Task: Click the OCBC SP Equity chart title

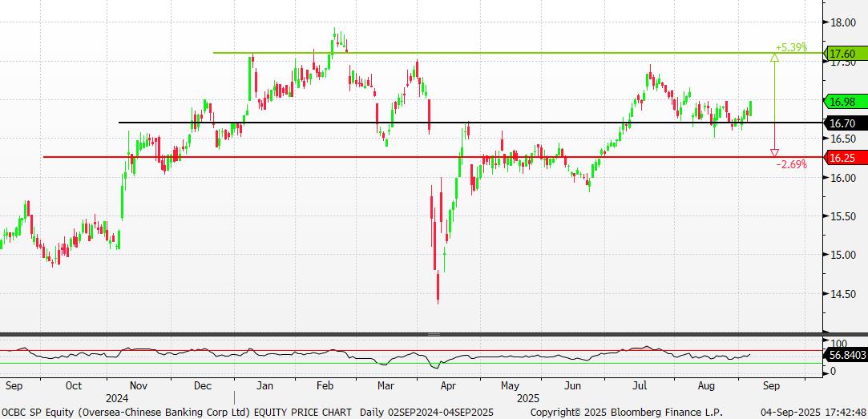Action: tap(176, 413)
